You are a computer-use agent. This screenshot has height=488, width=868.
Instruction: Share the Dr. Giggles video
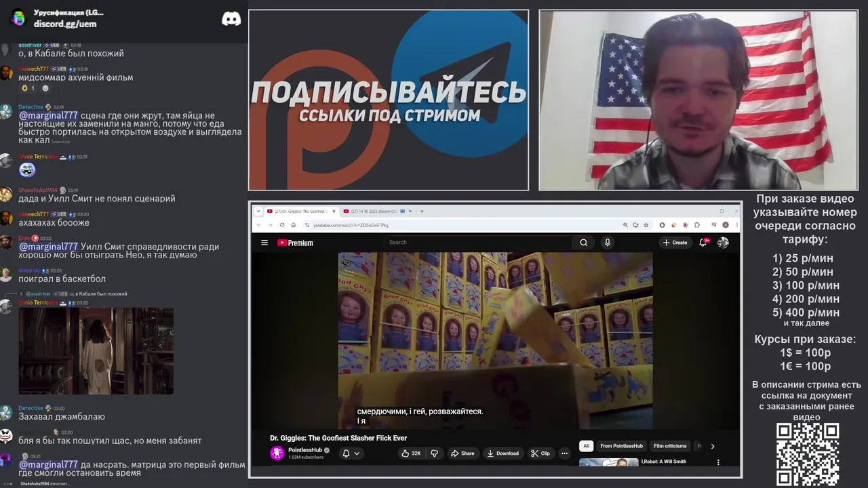(x=462, y=453)
